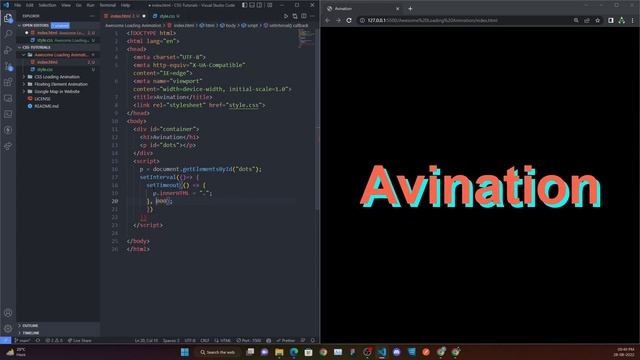640x360 pixels.
Task: Go forward in the browser
Action: click(x=338, y=20)
